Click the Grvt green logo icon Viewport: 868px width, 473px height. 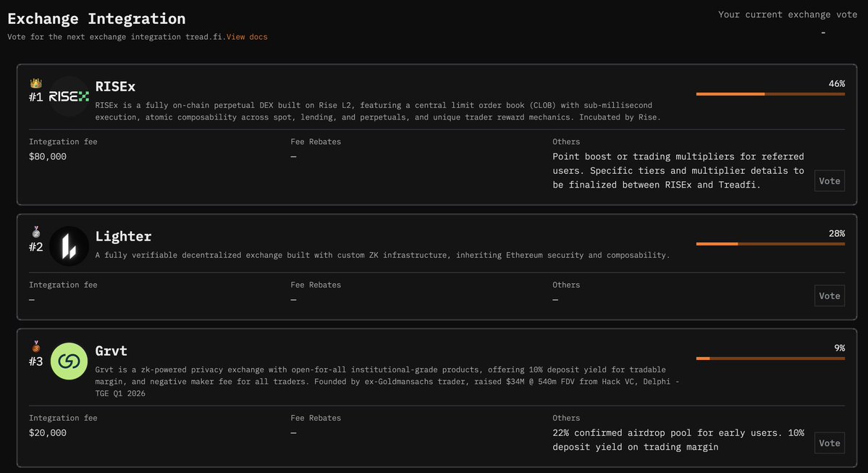[x=69, y=361]
